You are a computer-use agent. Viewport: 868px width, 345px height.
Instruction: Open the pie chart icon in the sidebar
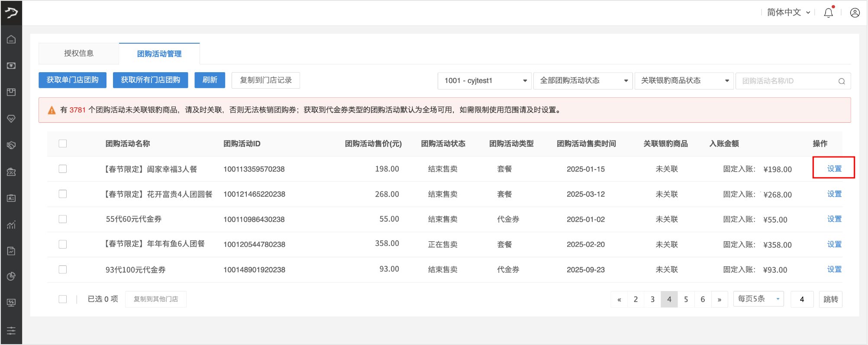(11, 276)
